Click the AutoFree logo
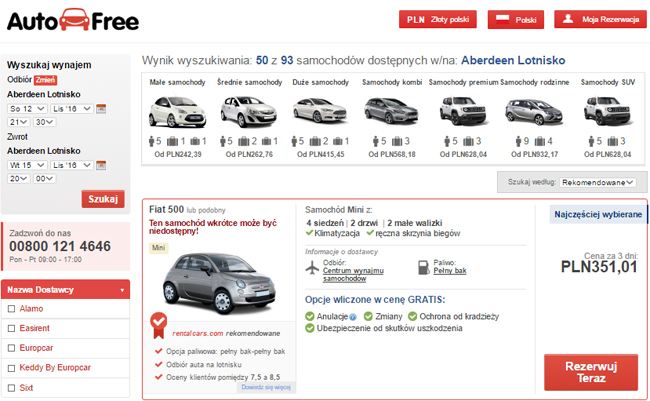This screenshot has width=650, height=401. coord(73,20)
